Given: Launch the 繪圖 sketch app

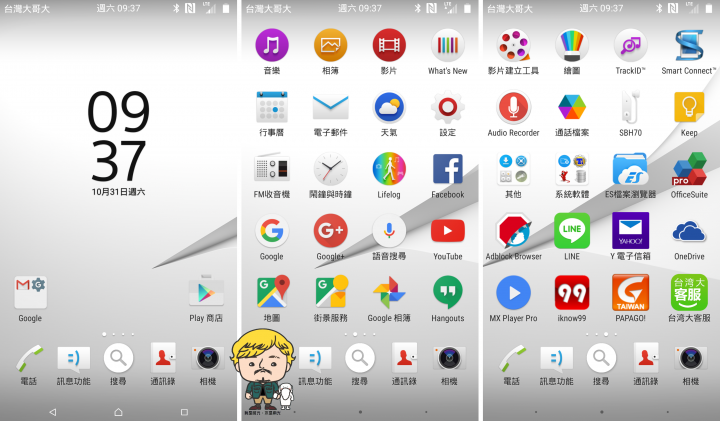Looking at the screenshot, I should click(572, 45).
